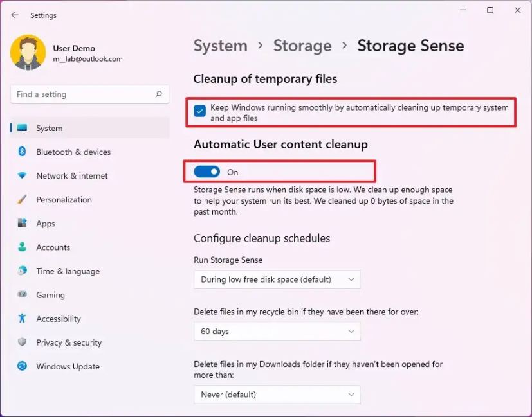532x417 pixels.
Task: Click the Accessibility figure icon
Action: pyautogui.click(x=23, y=319)
